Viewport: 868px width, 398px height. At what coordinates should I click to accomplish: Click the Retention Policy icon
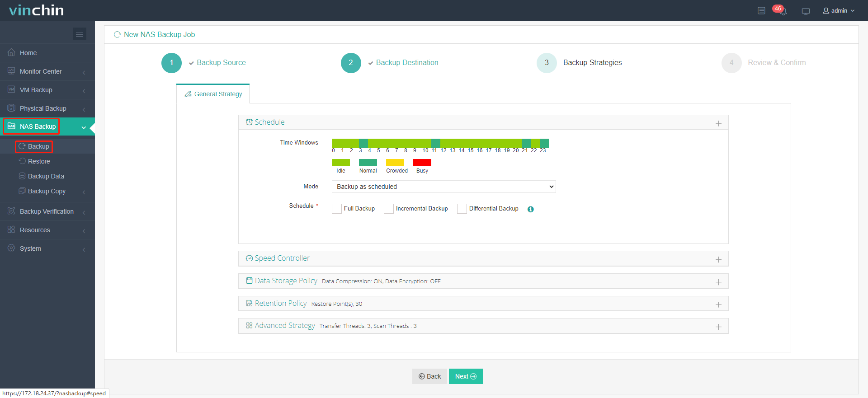coord(249,303)
